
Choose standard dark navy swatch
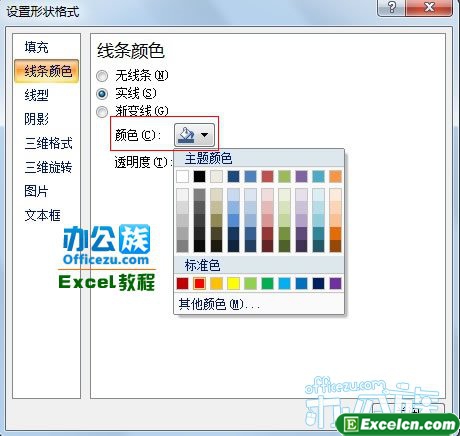318,283
